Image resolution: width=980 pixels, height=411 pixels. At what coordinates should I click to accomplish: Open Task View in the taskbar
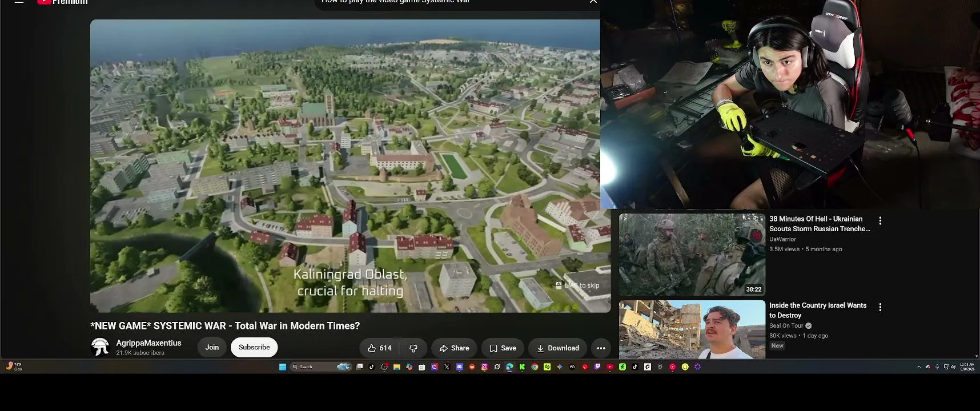[359, 367]
